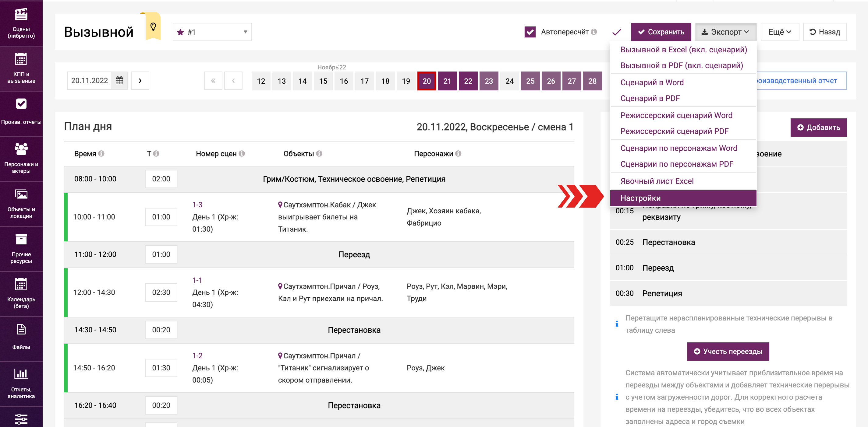Viewport: 868px width, 427px height.
Task: Open scene link 1-2
Action: point(197,356)
